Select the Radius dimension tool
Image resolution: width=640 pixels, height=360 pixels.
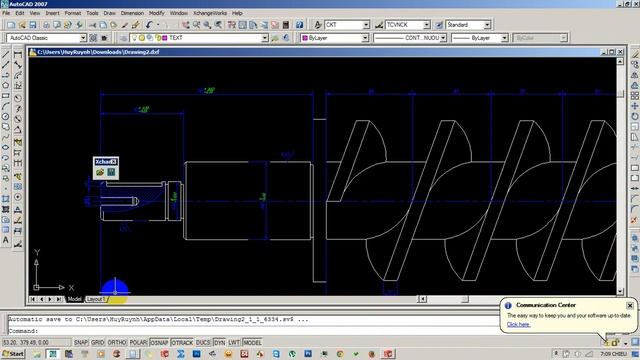[x=18, y=98]
